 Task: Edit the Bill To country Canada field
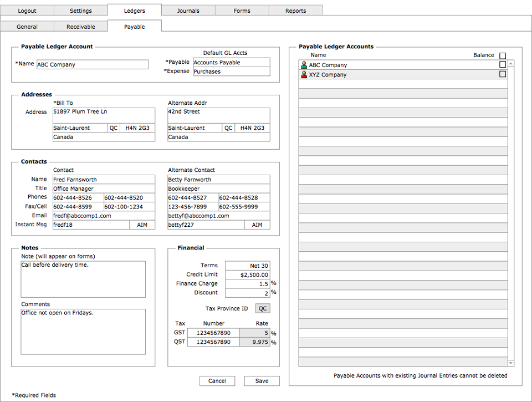coord(104,137)
